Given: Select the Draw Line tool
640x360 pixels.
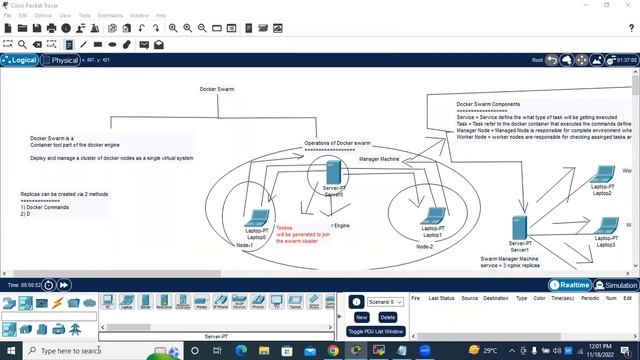Looking at the screenshot, I should point(83,44).
